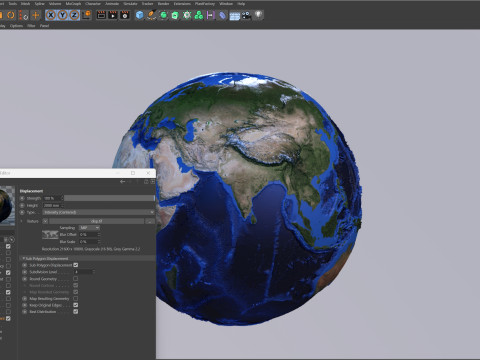Step the Subdivision Level spinner arrows
Image resolution: width=480 pixels, height=360 pixels.
coord(93,272)
